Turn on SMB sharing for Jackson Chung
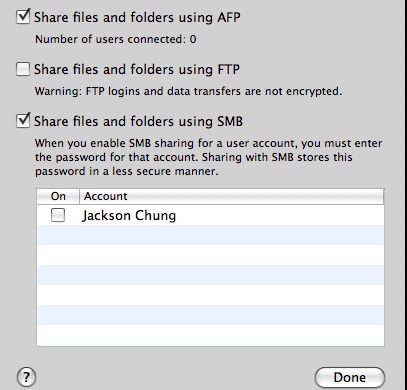Screen dimensions: 407x390 tap(58, 215)
